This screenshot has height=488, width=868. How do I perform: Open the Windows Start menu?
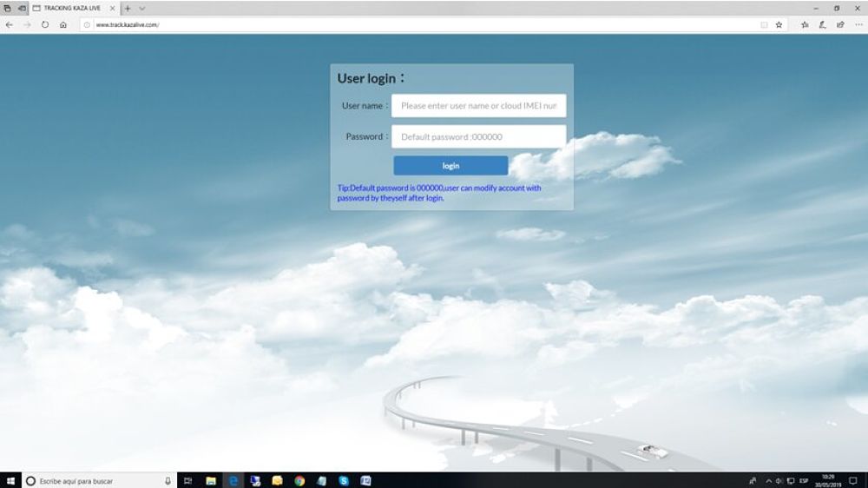(x=10, y=480)
